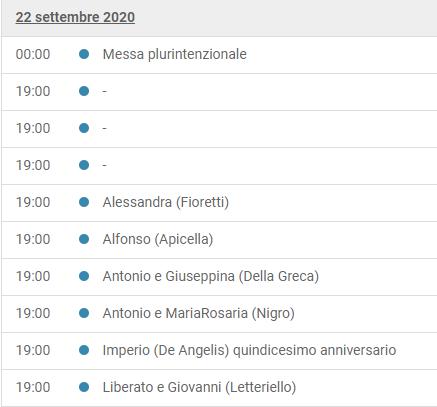
Task: Click the 00:00 time entry
Action: (33, 54)
